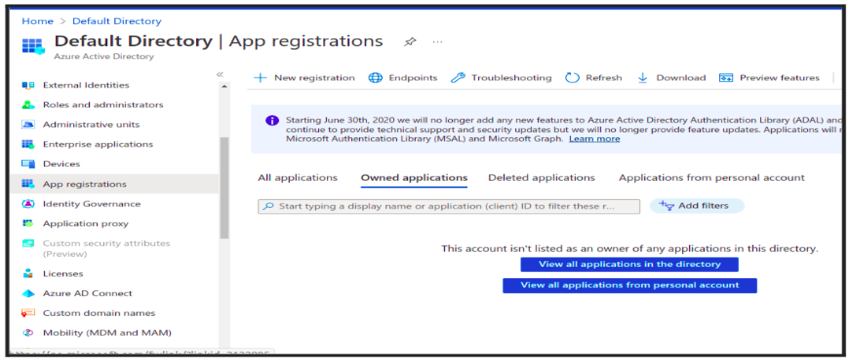Click the Endpoints globe icon
The width and height of the screenshot is (850, 360).
[x=375, y=78]
